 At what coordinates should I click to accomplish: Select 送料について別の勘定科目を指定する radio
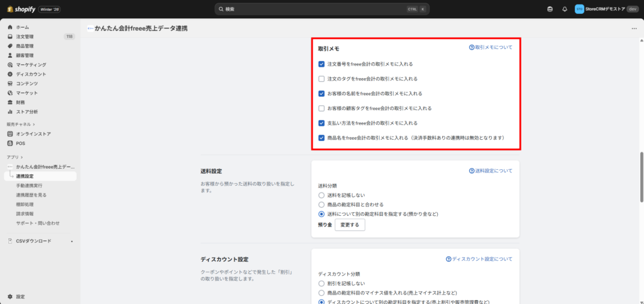tap(321, 214)
